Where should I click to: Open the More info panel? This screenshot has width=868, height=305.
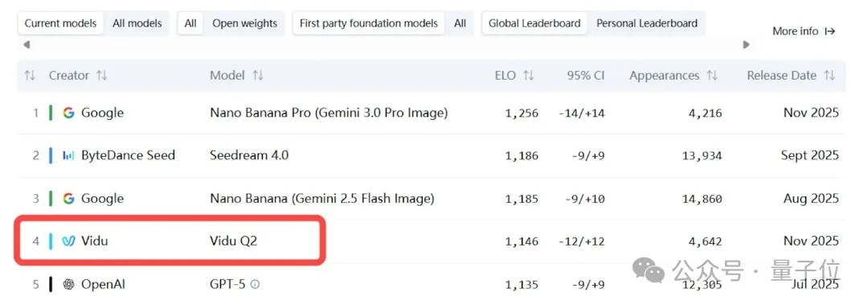804,31
